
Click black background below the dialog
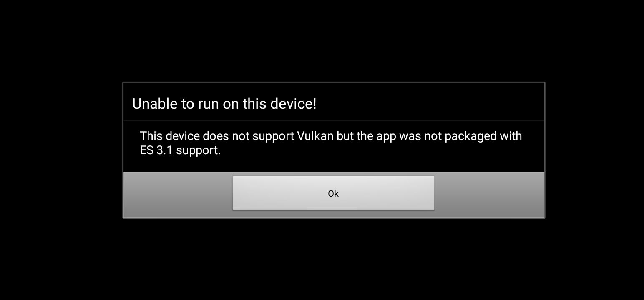click(322, 259)
